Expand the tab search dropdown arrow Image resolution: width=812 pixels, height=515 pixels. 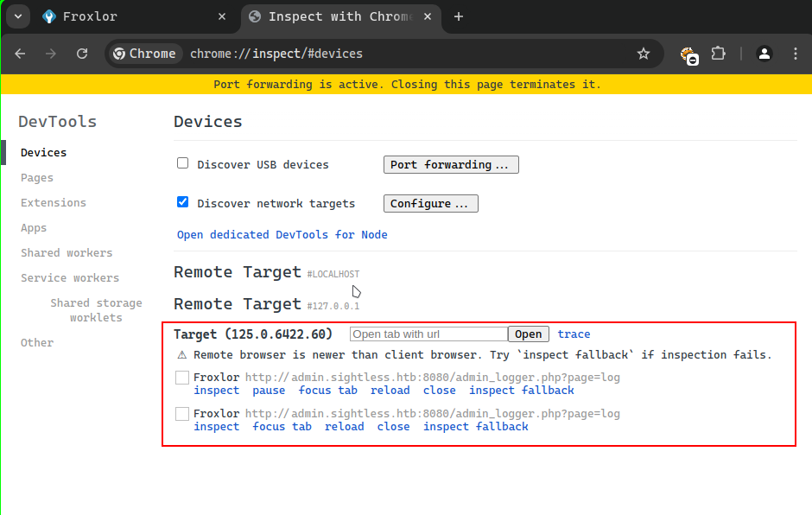[18, 16]
